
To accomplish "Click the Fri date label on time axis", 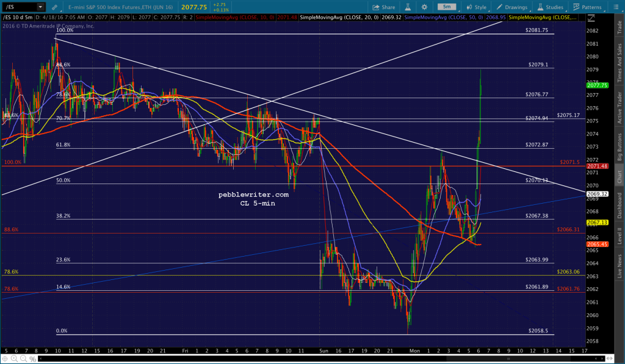I will click(185, 351).
